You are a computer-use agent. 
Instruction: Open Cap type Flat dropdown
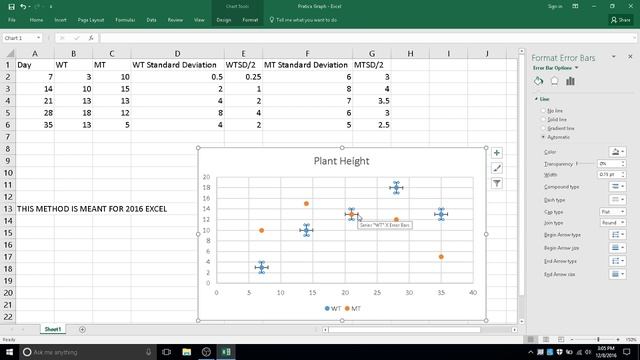612,211
